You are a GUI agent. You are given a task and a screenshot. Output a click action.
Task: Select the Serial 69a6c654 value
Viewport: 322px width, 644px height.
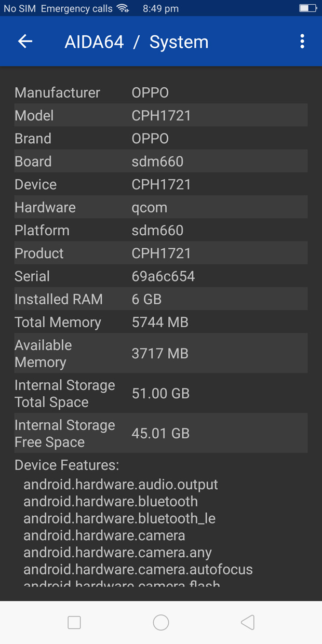pyautogui.click(x=163, y=276)
